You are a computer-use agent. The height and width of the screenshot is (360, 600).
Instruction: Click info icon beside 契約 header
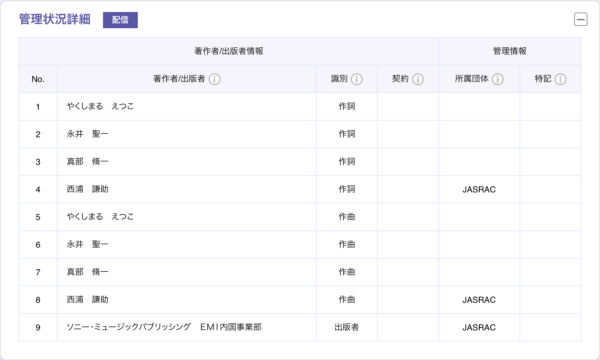418,79
